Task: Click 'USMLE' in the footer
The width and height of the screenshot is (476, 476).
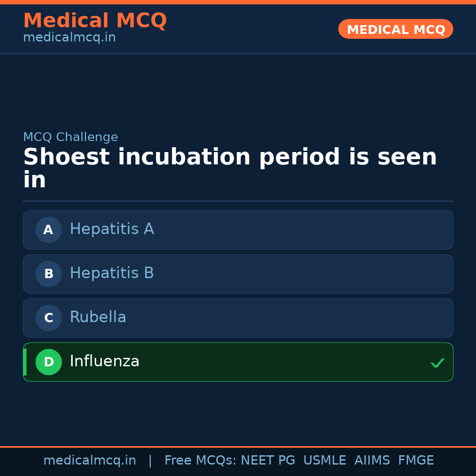Action: (x=324, y=461)
